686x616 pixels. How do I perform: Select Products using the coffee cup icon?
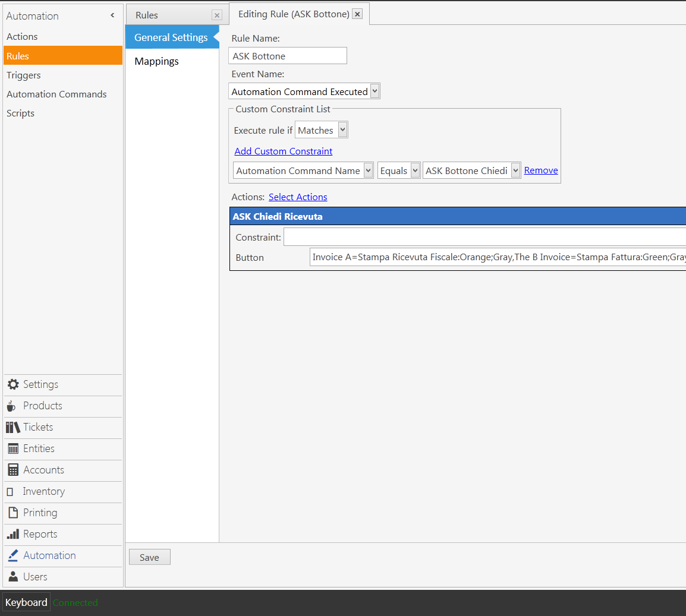click(12, 406)
